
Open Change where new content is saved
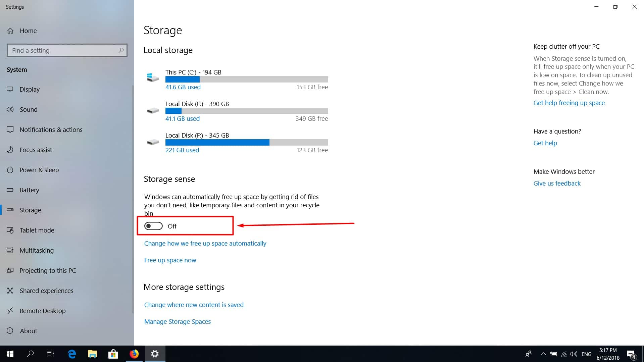tap(194, 305)
